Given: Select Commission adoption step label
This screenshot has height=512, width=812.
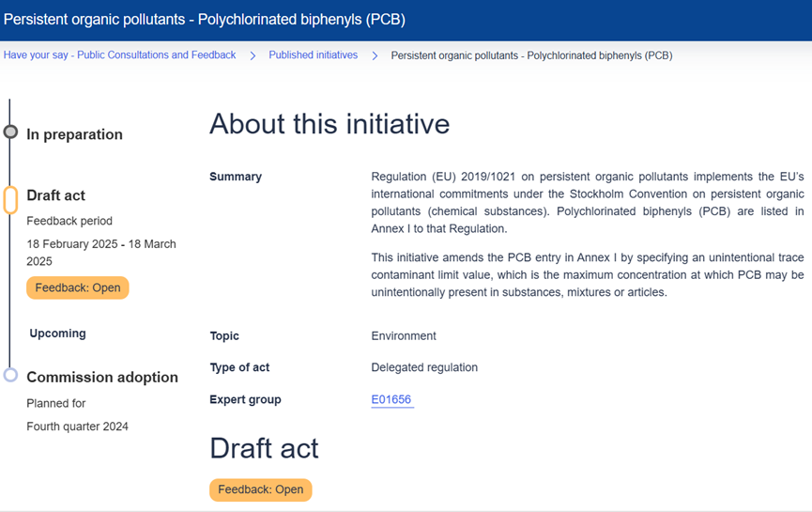Looking at the screenshot, I should [101, 377].
